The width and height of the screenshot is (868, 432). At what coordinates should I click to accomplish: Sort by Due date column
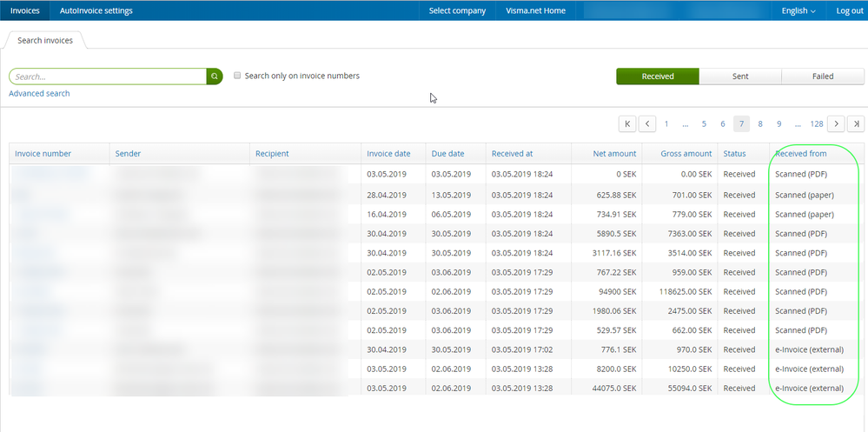click(447, 154)
